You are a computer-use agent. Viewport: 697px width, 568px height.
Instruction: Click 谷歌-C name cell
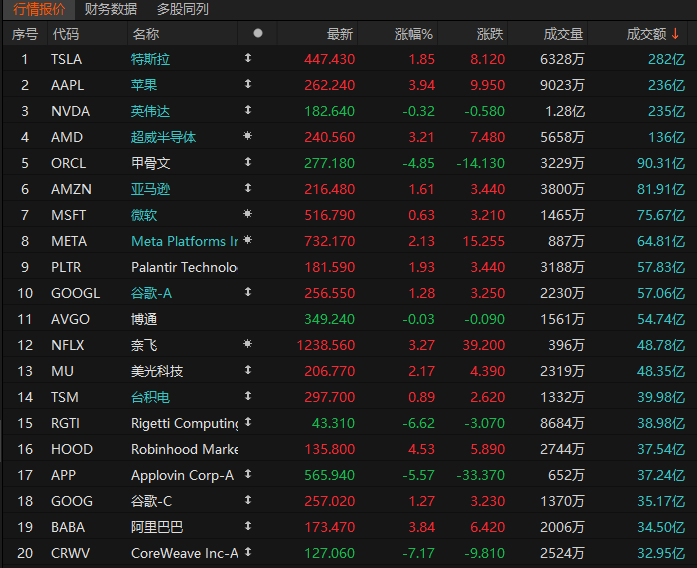coord(151,501)
